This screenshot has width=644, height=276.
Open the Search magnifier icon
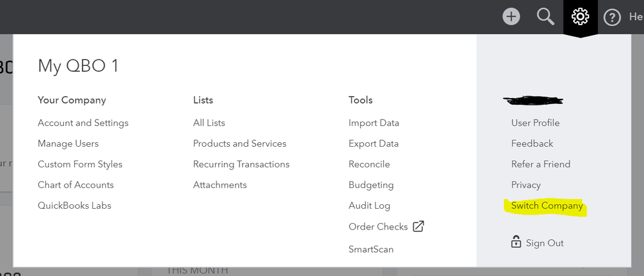545,17
